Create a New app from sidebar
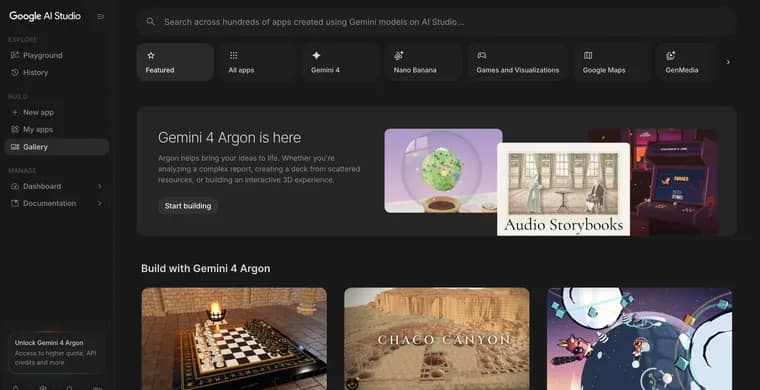The width and height of the screenshot is (760, 390). click(57, 112)
